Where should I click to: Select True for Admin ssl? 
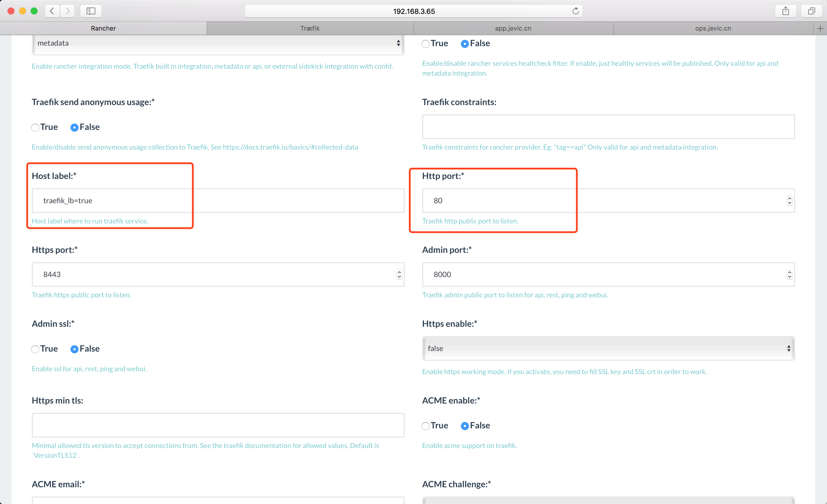[x=35, y=349]
